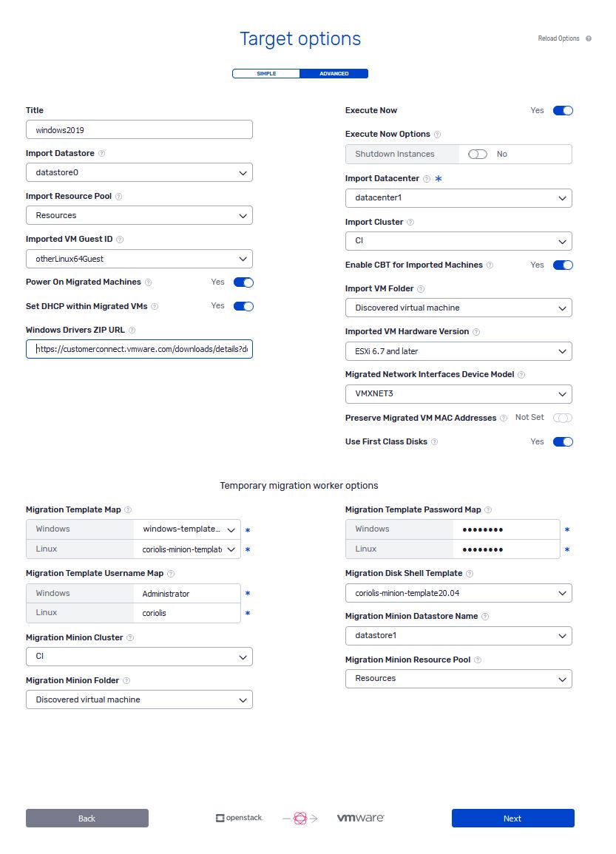Screen dimensions: 616x854
Task: Click the Reload Options help icon
Action: point(588,38)
